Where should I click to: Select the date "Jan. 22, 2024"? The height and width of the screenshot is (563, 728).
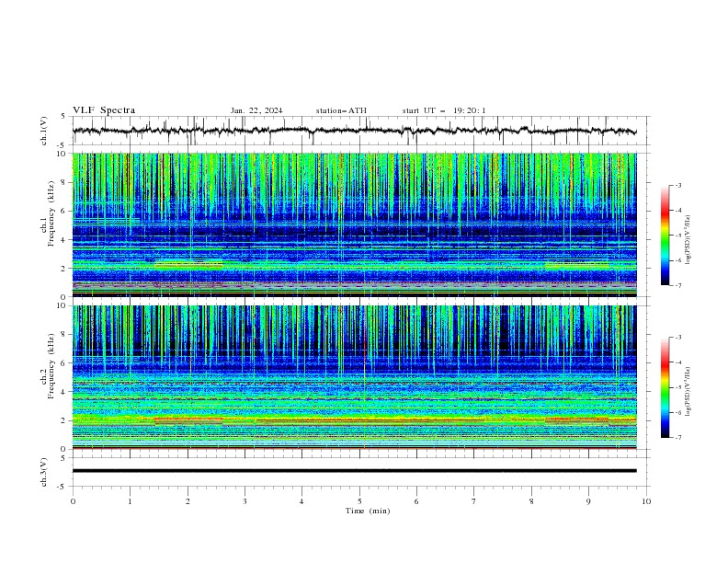click(256, 110)
